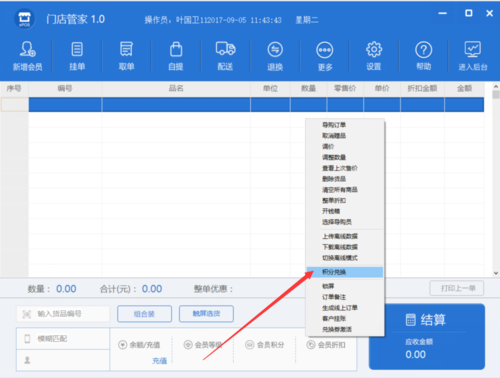
Task: Click the 单价 column header
Action: point(382,88)
